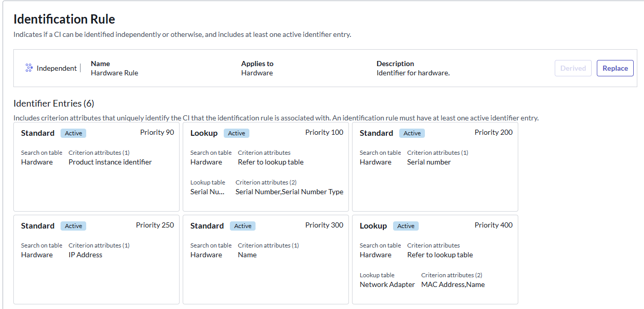The height and width of the screenshot is (309, 644).
Task: Click the Replace button
Action: click(x=615, y=68)
